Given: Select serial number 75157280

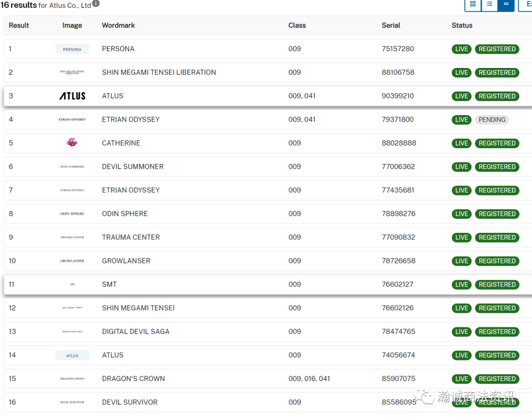Looking at the screenshot, I should [398, 49].
